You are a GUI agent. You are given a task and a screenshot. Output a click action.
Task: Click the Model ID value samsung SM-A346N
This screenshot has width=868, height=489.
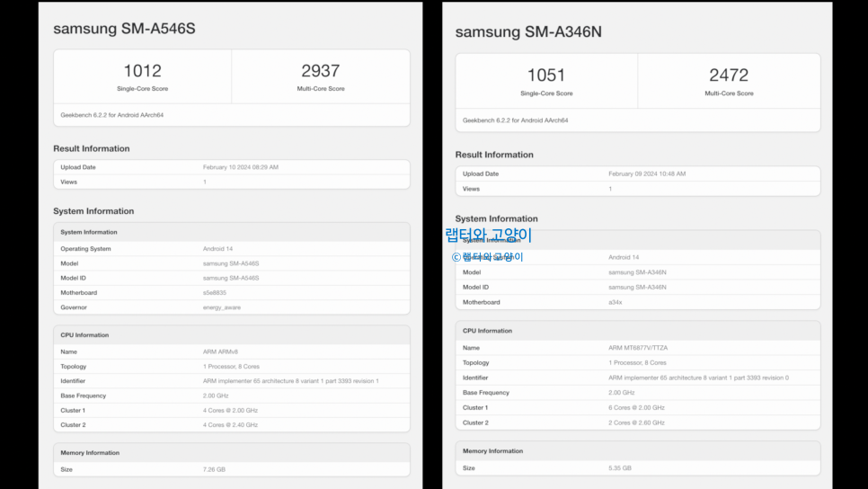click(x=637, y=288)
